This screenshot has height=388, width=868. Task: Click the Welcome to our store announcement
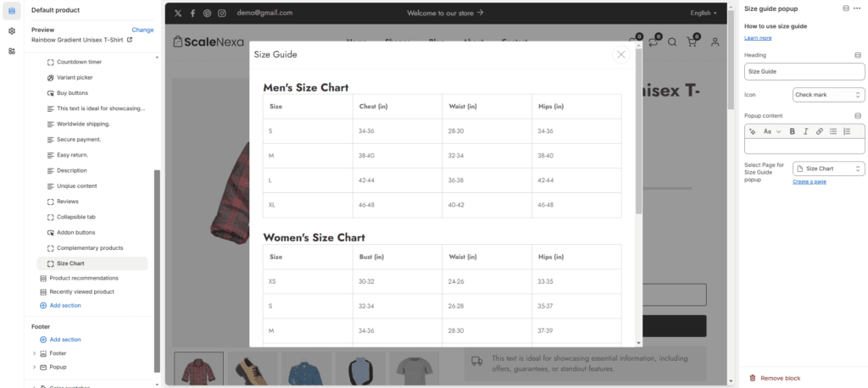(x=445, y=13)
